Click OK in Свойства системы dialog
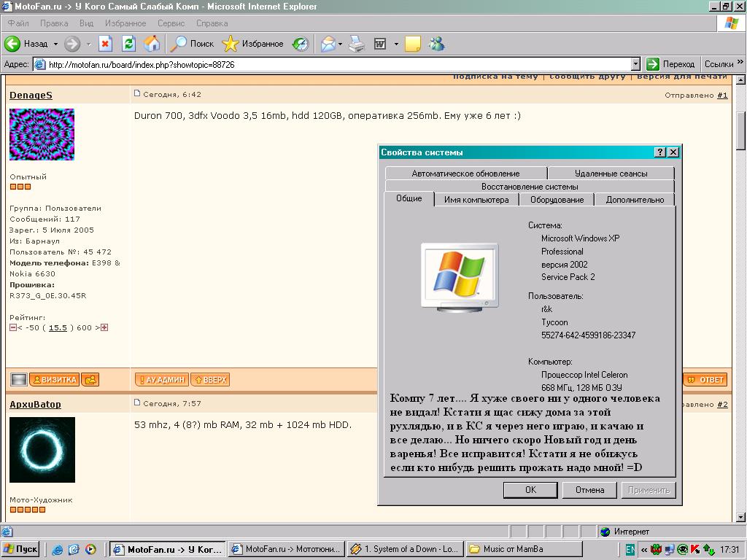747x560 pixels. click(x=530, y=490)
